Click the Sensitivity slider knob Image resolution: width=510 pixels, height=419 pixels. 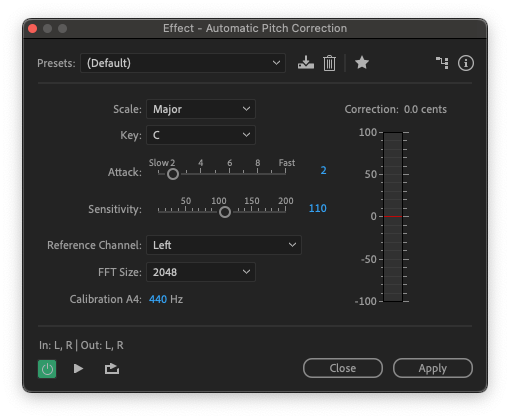[x=225, y=212]
